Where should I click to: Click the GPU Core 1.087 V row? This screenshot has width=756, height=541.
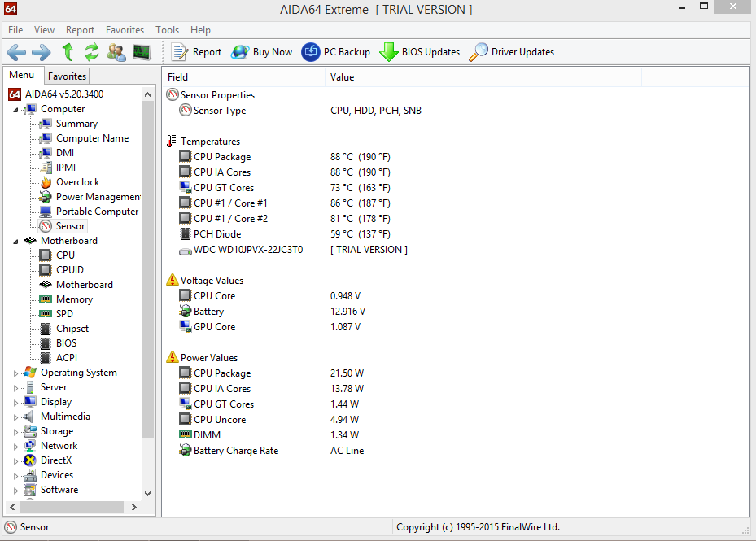tap(455, 326)
